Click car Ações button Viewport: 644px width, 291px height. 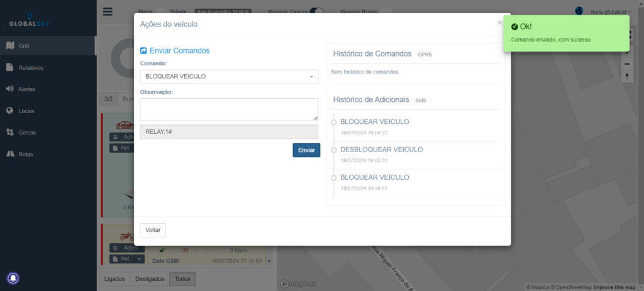point(122,136)
